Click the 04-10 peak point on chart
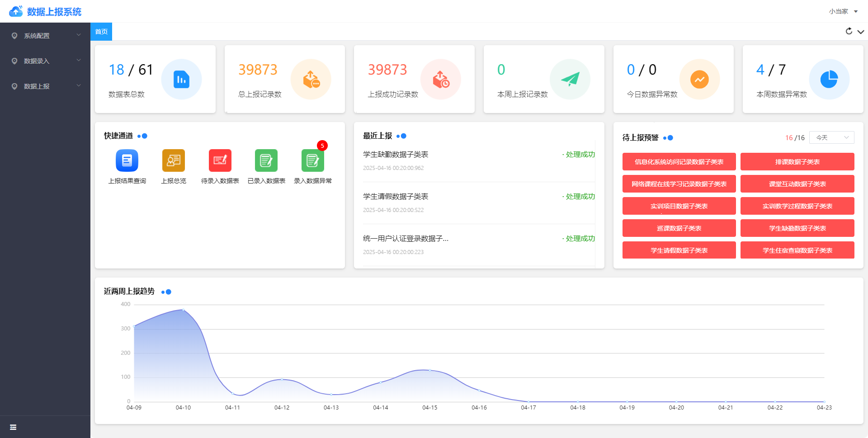The image size is (868, 438). (x=183, y=310)
